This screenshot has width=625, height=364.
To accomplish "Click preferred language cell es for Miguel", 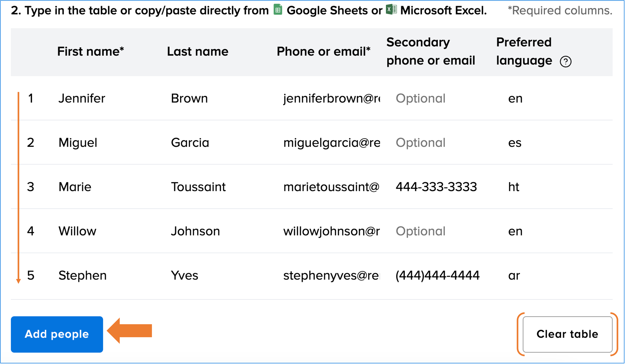I will pos(515,143).
